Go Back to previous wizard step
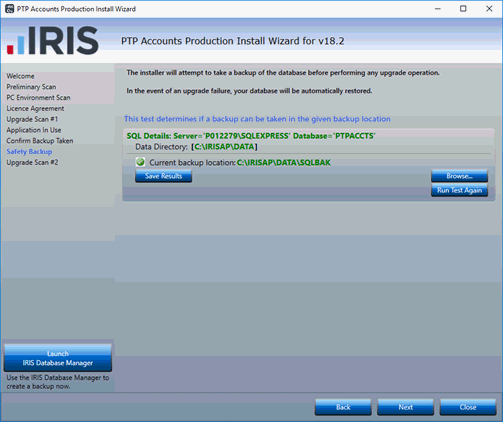503x422 pixels. 343,407
